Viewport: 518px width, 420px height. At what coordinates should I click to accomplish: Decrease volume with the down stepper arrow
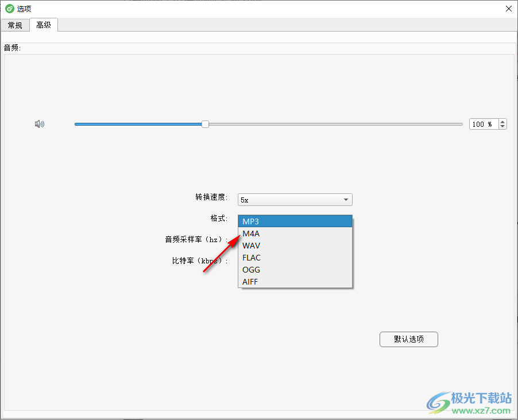pos(502,127)
